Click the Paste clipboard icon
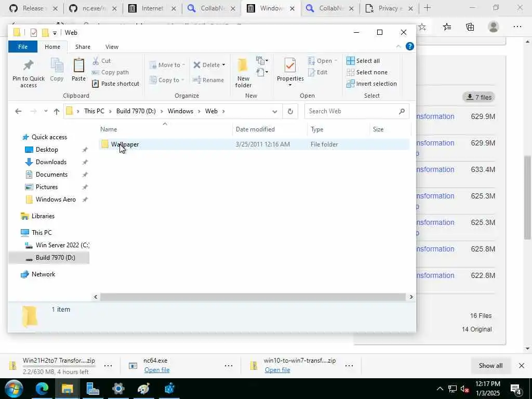 (79, 65)
